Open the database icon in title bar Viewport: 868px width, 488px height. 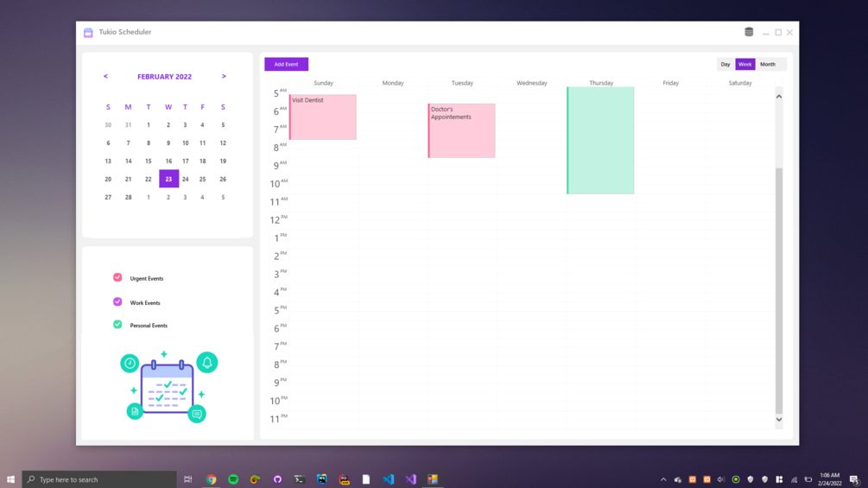[x=749, y=32]
